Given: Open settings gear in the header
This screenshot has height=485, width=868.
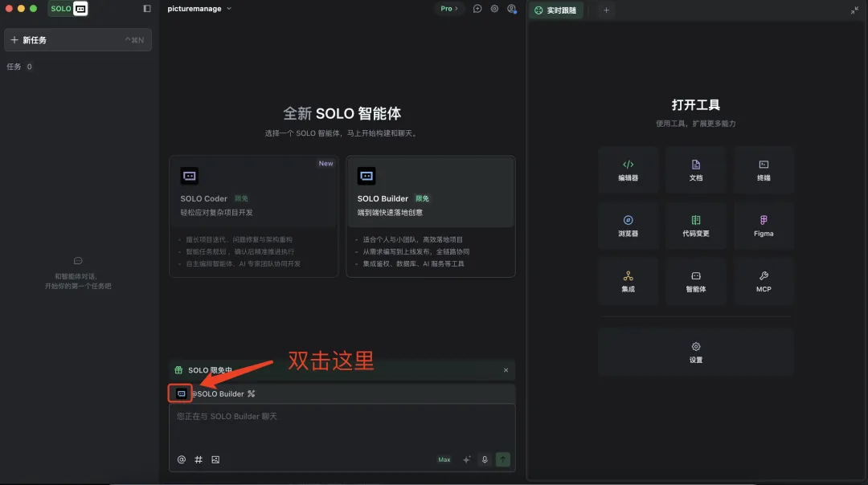Looking at the screenshot, I should [494, 8].
